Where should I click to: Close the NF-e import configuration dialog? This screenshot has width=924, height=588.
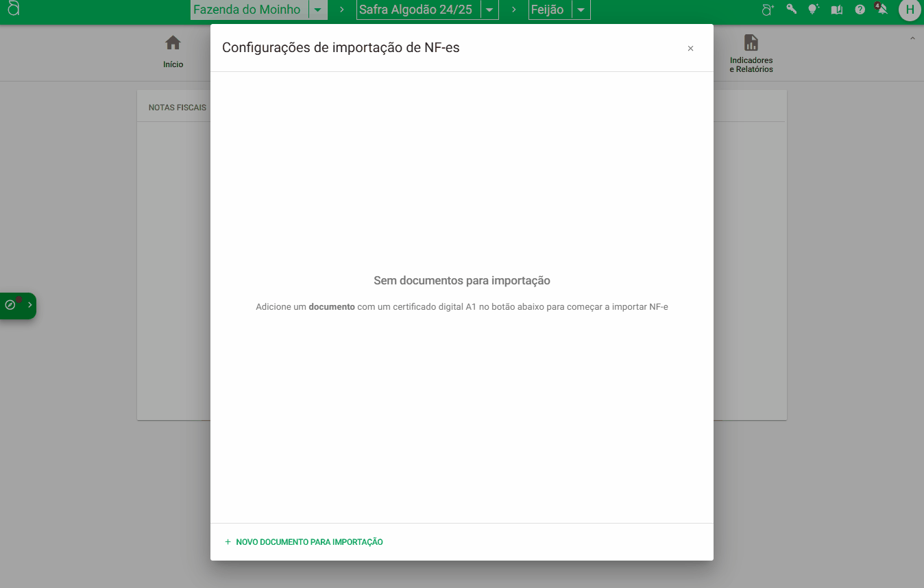click(x=690, y=48)
